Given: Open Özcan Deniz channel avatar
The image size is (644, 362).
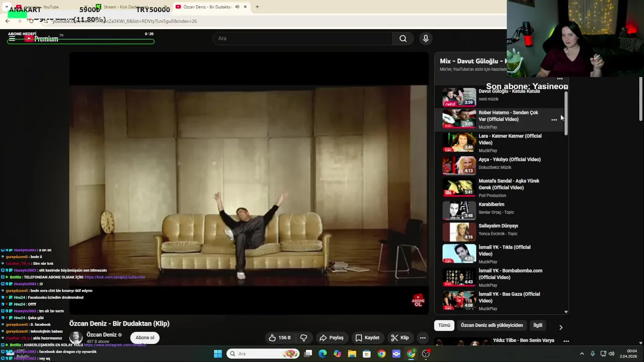Looking at the screenshot, I should [x=76, y=338].
